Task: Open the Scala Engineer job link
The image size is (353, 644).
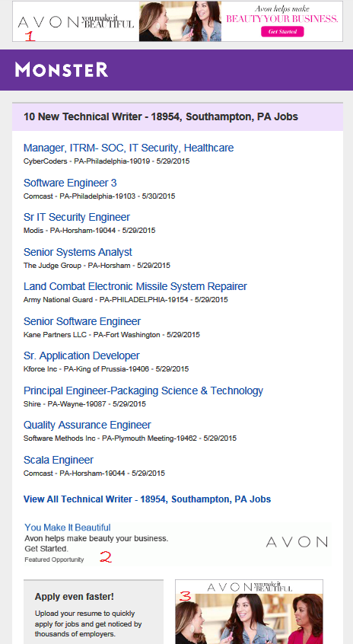Action: [x=59, y=460]
